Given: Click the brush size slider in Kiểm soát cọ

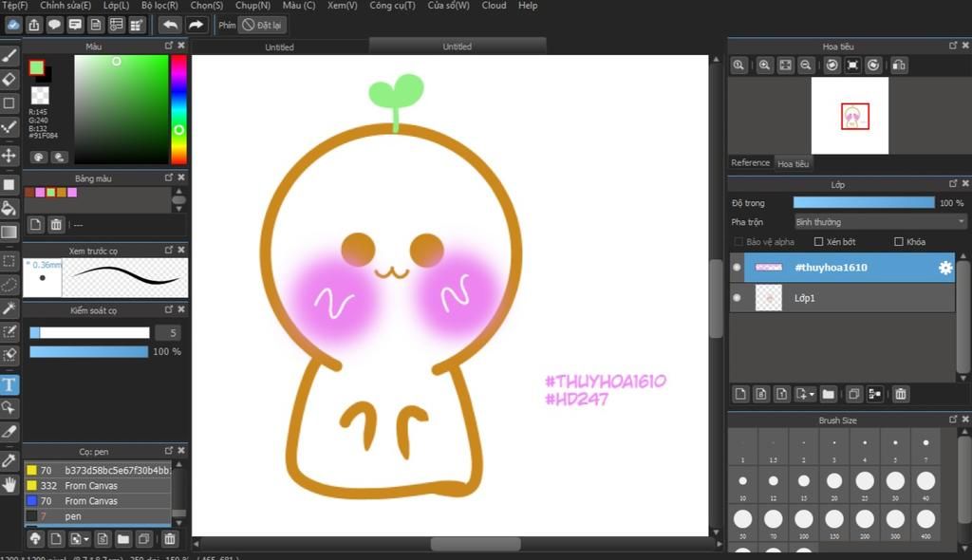Looking at the screenshot, I should click(89, 333).
